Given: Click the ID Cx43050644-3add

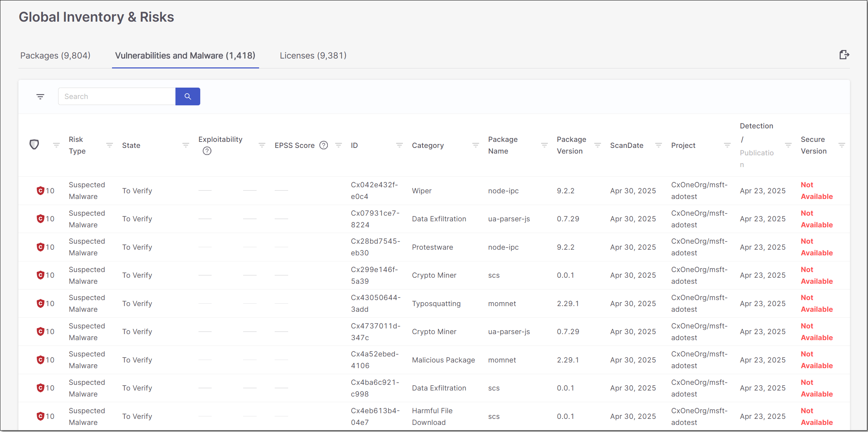Looking at the screenshot, I should [x=376, y=304].
